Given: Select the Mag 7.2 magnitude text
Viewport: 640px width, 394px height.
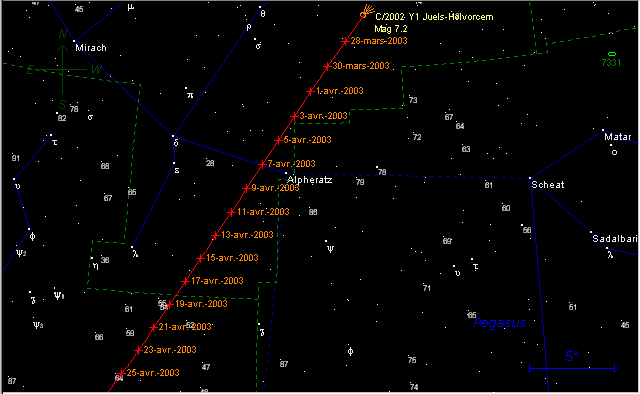Looking at the screenshot, I should 391,29.
